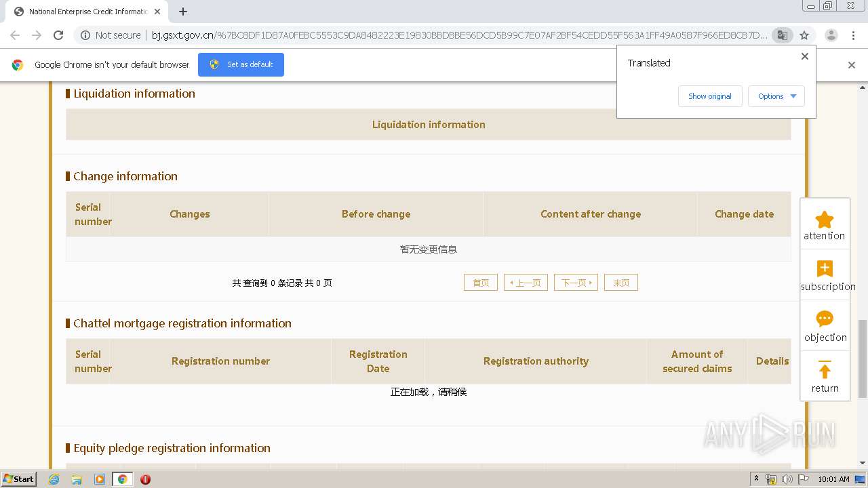Click Chattel mortgage registration information heading
868x488 pixels.
click(x=182, y=323)
